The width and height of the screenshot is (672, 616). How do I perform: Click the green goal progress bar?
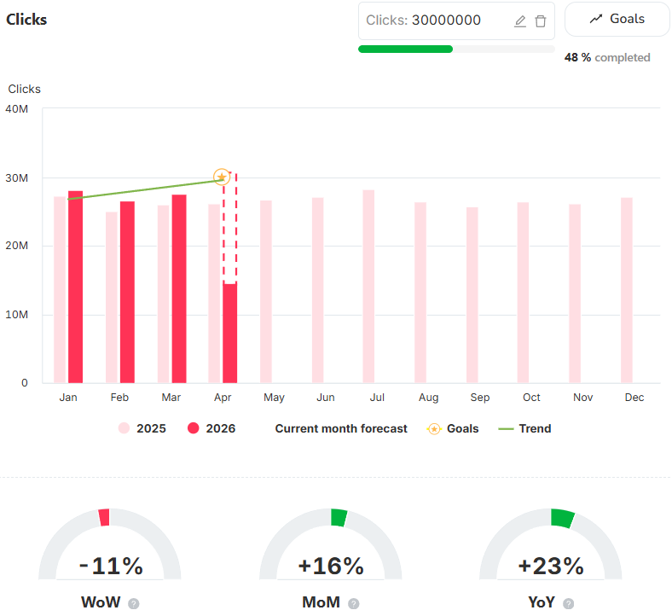406,49
